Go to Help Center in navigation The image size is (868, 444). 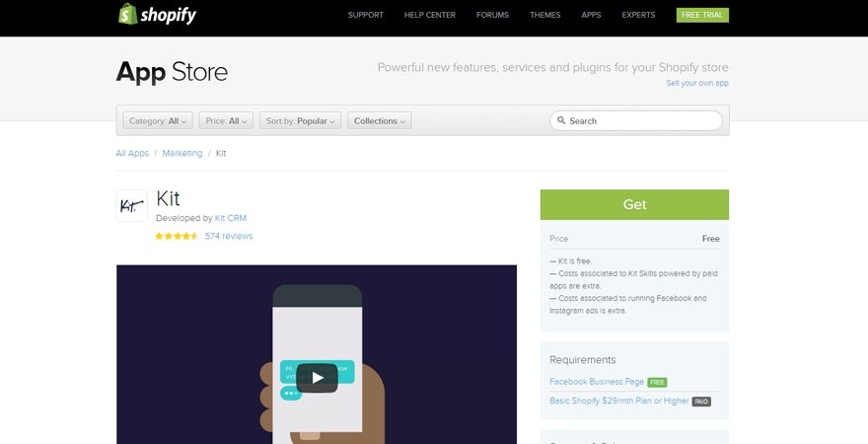429,15
